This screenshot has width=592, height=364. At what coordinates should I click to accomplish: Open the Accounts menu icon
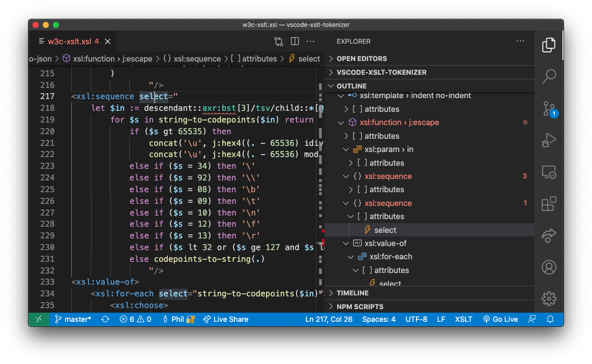[x=549, y=267]
